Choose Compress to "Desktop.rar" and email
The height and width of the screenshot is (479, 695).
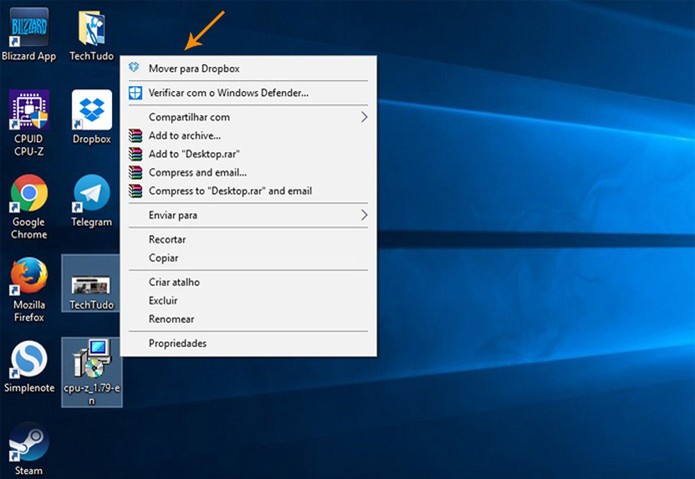[248, 191]
